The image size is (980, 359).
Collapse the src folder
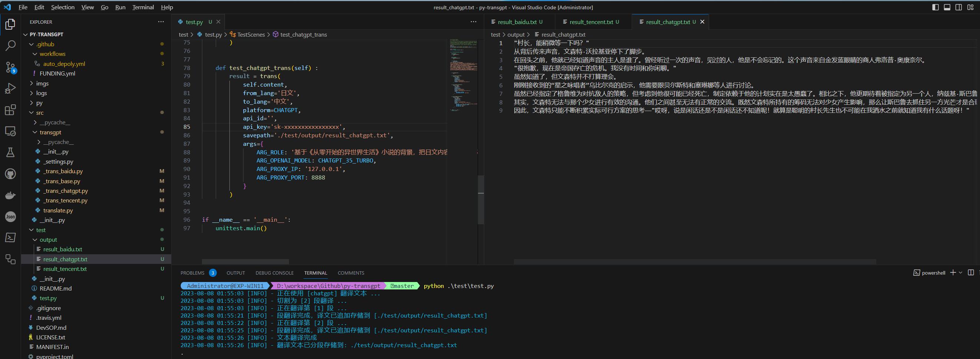coord(40,113)
